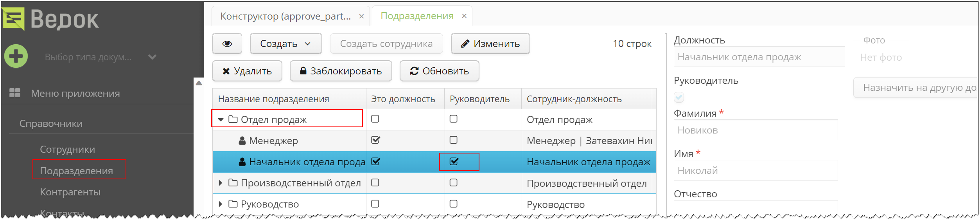
Task: Select the Менеджер row name
Action: 273,141
